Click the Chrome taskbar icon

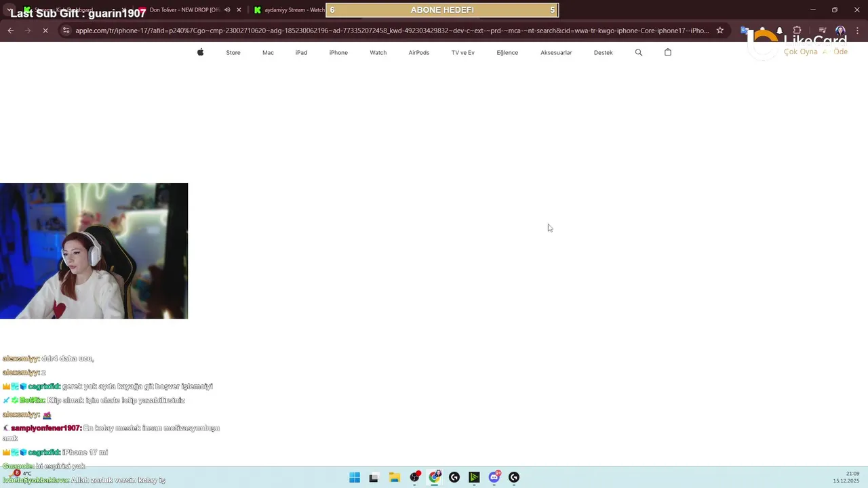click(435, 477)
